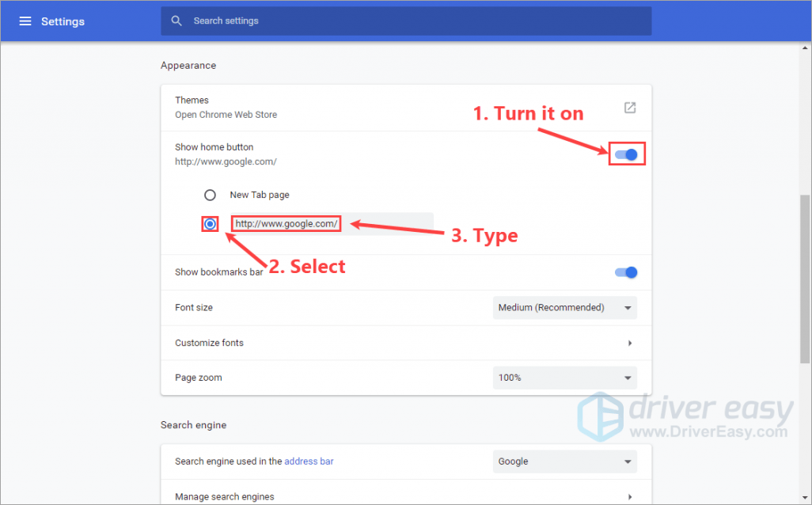Click the Settings title text

pos(63,21)
